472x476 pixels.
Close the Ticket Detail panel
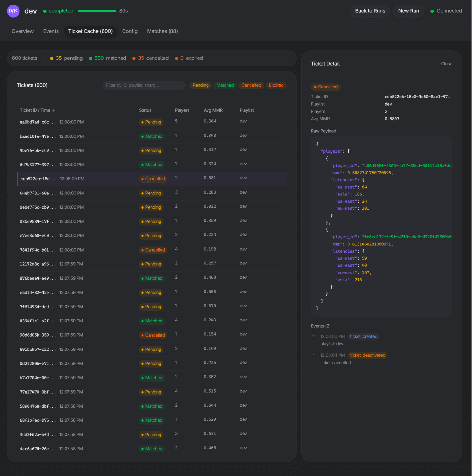coord(446,64)
